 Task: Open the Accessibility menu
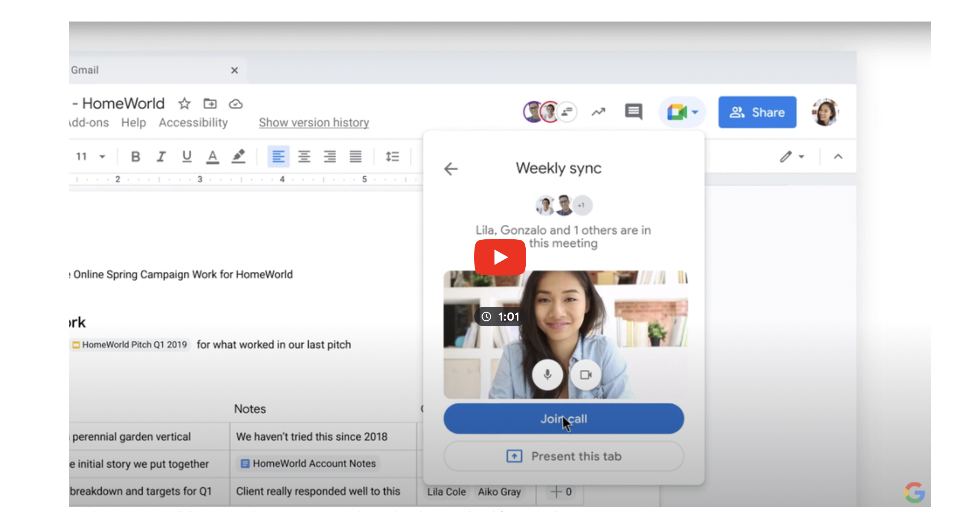pyautogui.click(x=193, y=122)
